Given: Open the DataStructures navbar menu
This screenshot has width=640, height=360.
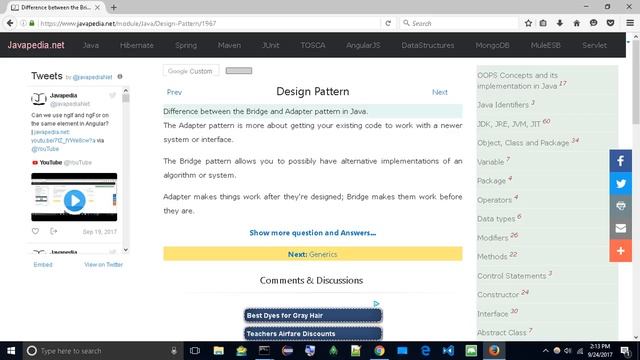Looking at the screenshot, I should [x=428, y=45].
